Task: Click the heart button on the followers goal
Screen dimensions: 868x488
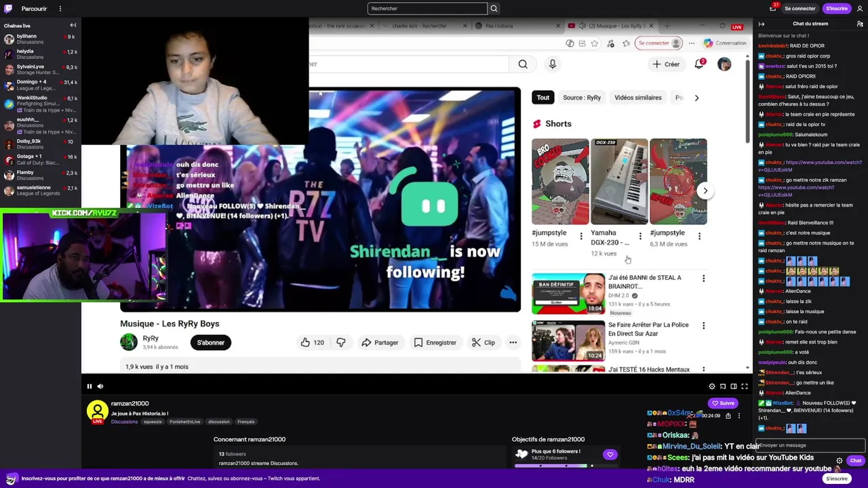Action: [x=610, y=454]
